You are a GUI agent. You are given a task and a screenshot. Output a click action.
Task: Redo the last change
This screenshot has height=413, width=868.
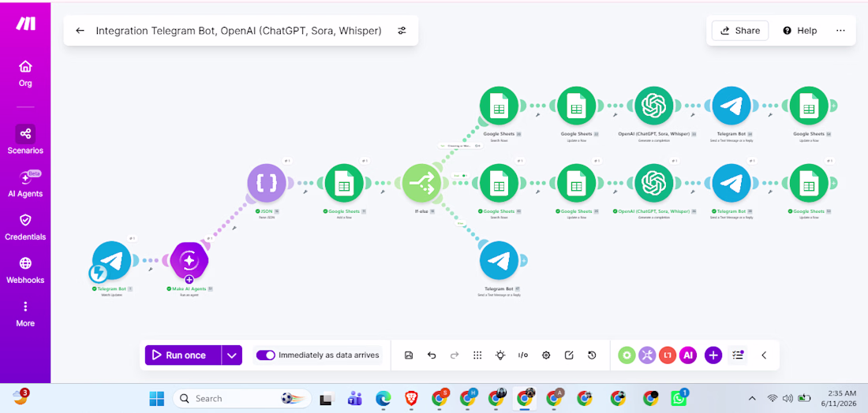pyautogui.click(x=455, y=355)
